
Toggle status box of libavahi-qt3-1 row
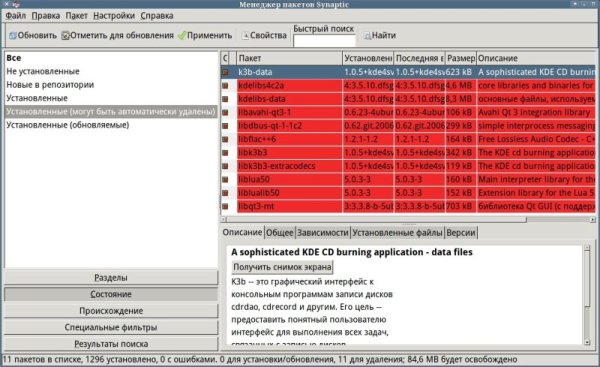coord(225,112)
